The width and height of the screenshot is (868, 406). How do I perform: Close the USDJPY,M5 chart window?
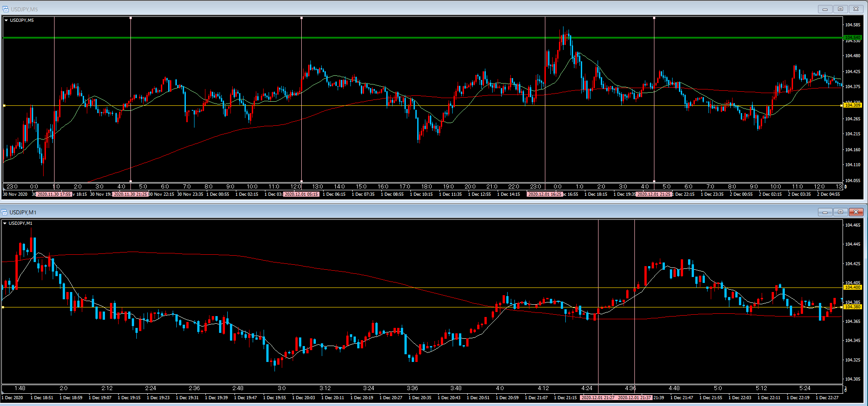(x=856, y=9)
